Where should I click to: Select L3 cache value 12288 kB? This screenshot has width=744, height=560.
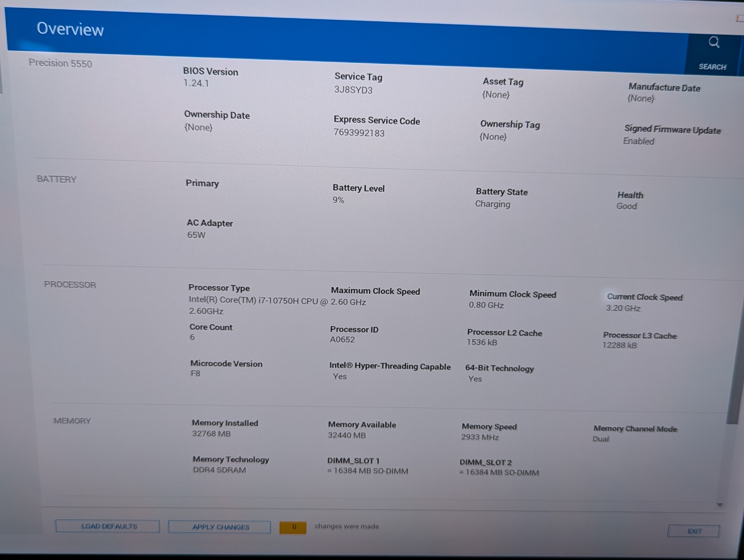(x=619, y=345)
